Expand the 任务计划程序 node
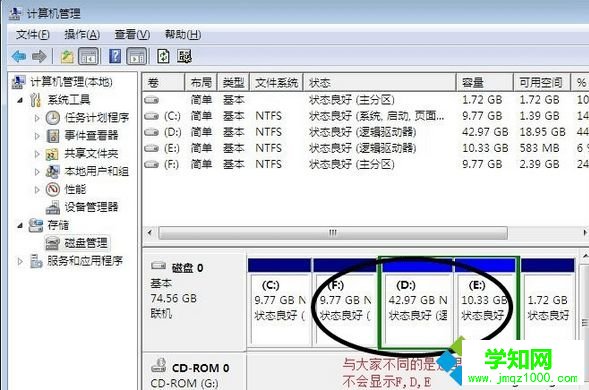Viewport: 589px width, 390px height. click(x=37, y=118)
